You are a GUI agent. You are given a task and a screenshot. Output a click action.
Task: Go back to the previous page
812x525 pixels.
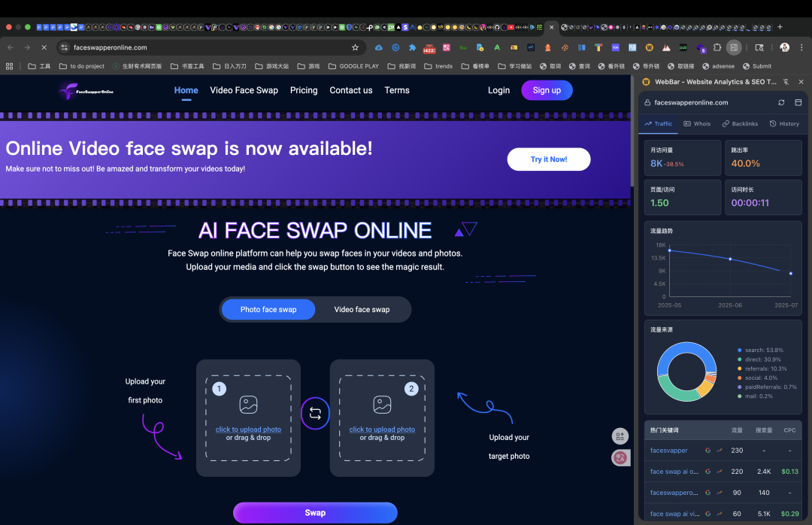click(11, 47)
